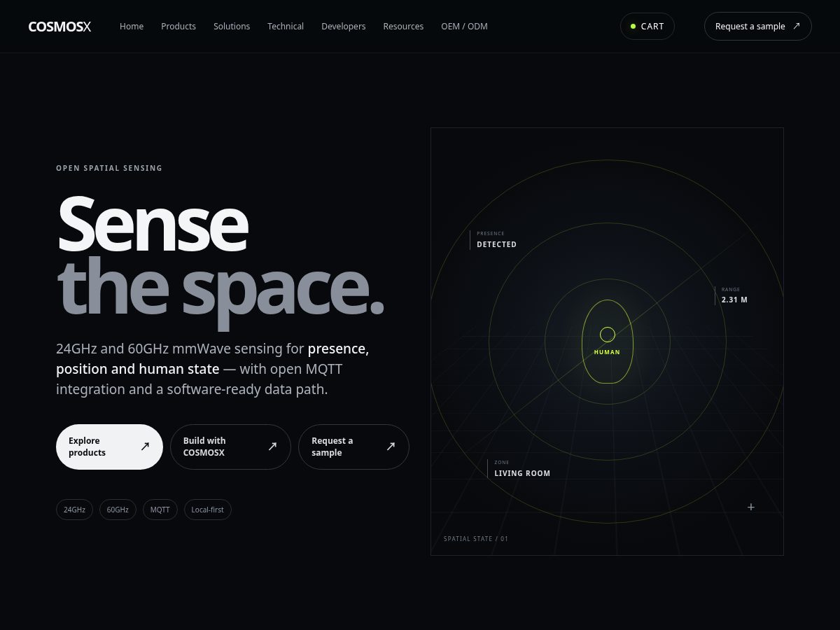Click the green dot in CART button

(633, 26)
